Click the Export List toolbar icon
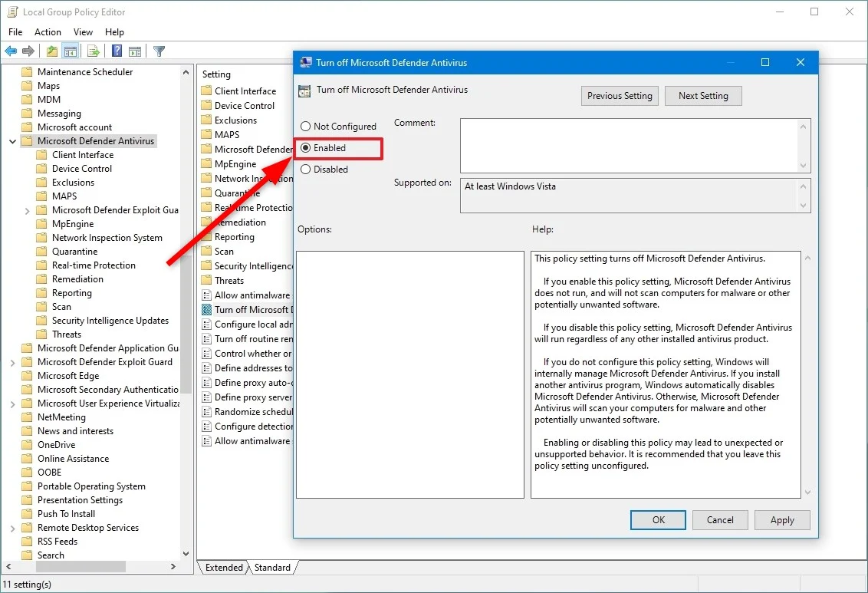The height and width of the screenshot is (593, 868). click(x=94, y=51)
